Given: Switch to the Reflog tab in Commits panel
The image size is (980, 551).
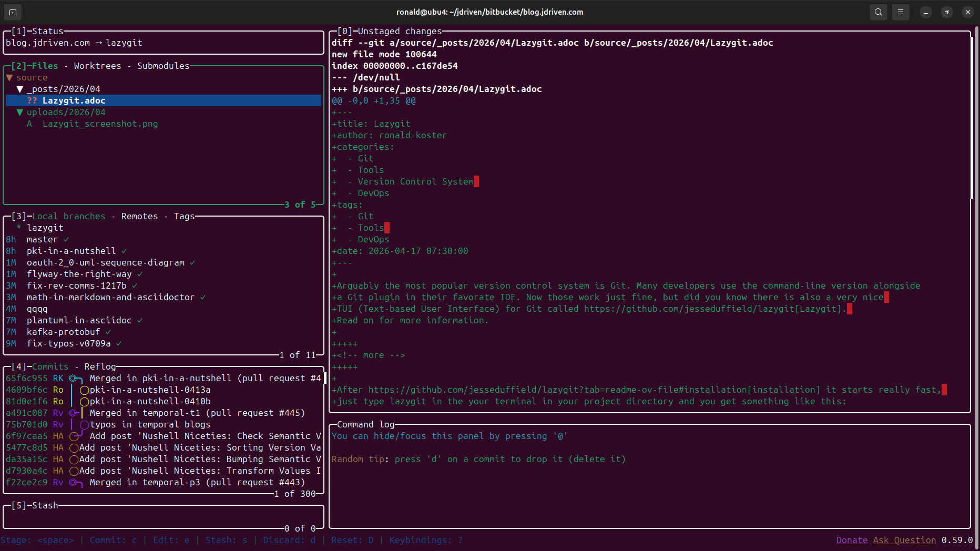Looking at the screenshot, I should point(100,366).
